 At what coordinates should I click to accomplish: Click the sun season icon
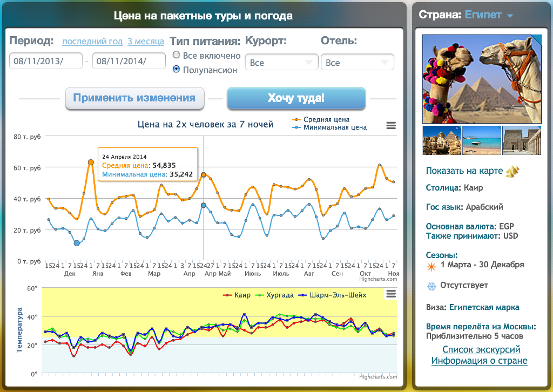(431, 267)
